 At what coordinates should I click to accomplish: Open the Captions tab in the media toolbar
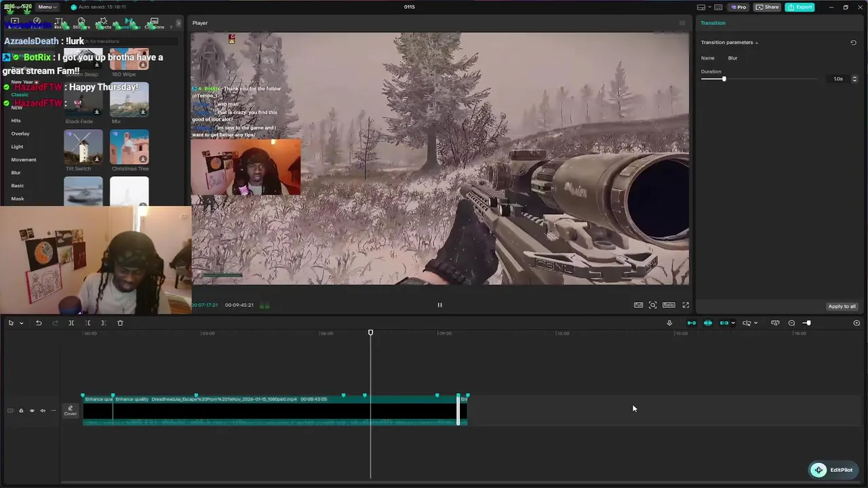[154, 24]
